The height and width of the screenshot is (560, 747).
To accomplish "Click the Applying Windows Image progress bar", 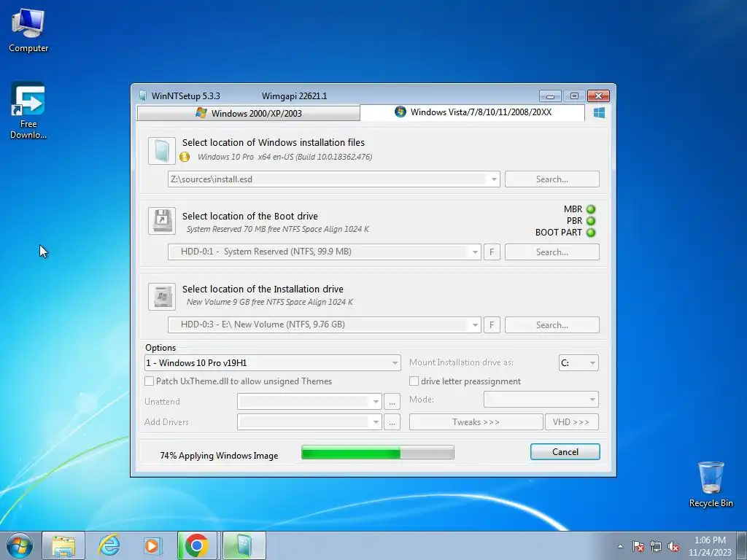I will pos(378,452).
